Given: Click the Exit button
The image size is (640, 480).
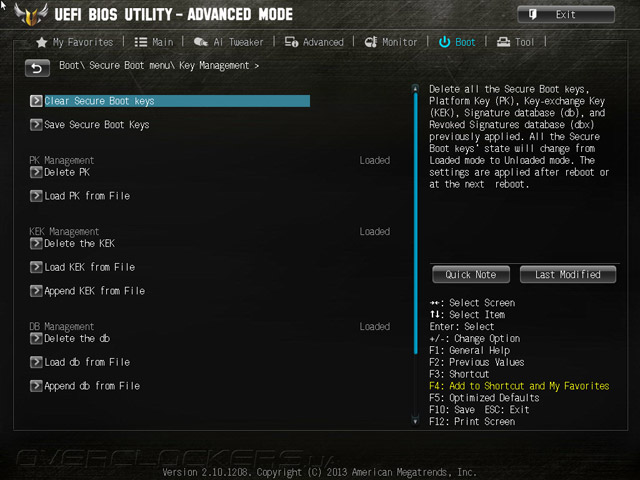Looking at the screenshot, I should (x=566, y=14).
